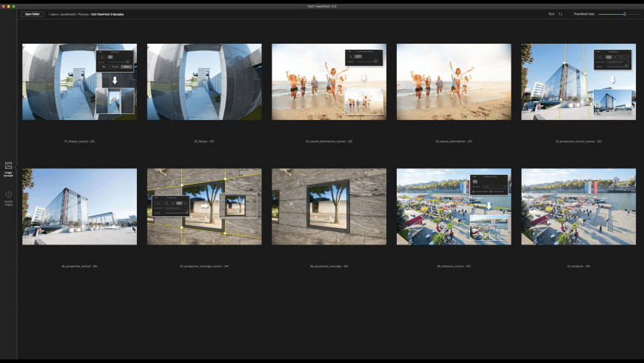Adjust the Thumbnail size slider
Viewport: 644px width, 363px height.
pos(624,14)
